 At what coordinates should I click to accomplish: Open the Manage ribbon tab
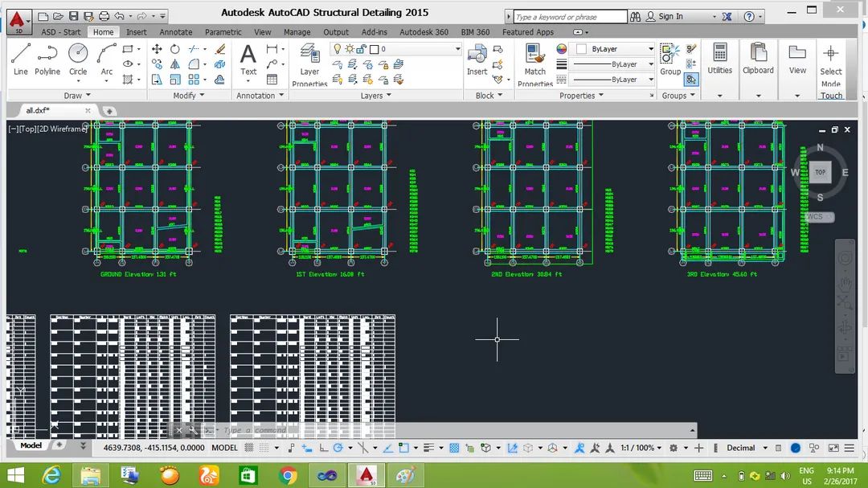click(x=297, y=32)
